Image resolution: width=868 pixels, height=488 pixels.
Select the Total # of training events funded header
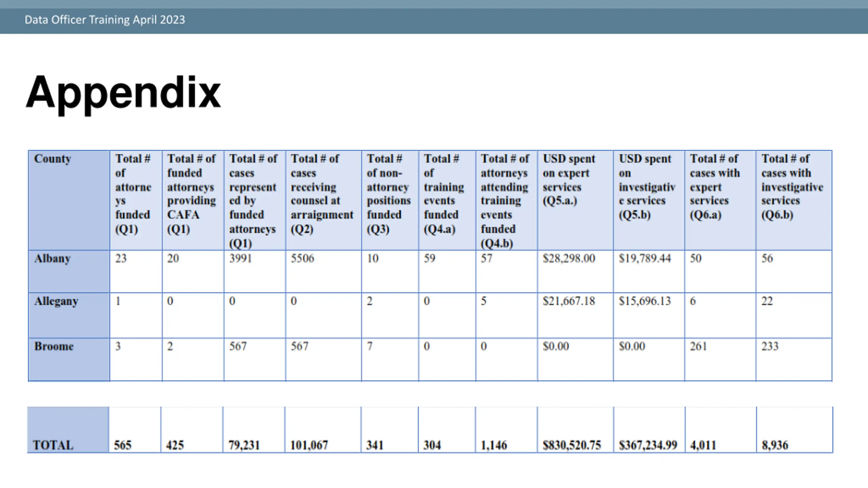coord(443,194)
